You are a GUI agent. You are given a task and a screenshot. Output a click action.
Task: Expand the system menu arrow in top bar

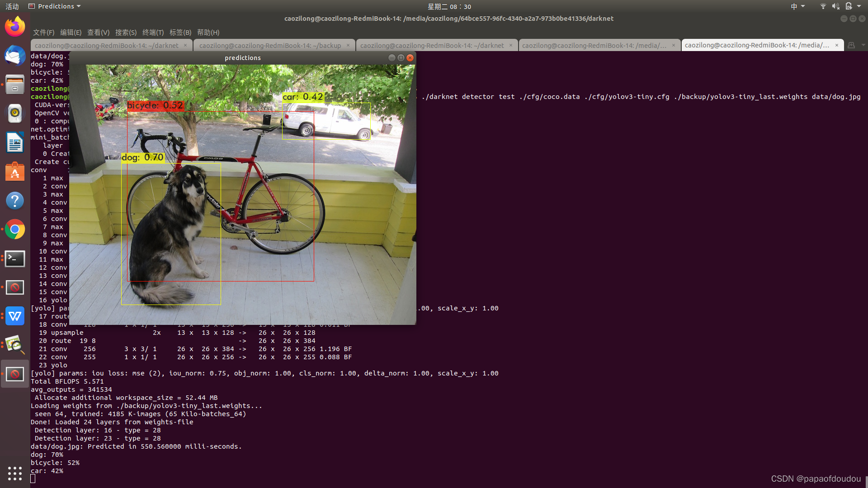[859, 6]
